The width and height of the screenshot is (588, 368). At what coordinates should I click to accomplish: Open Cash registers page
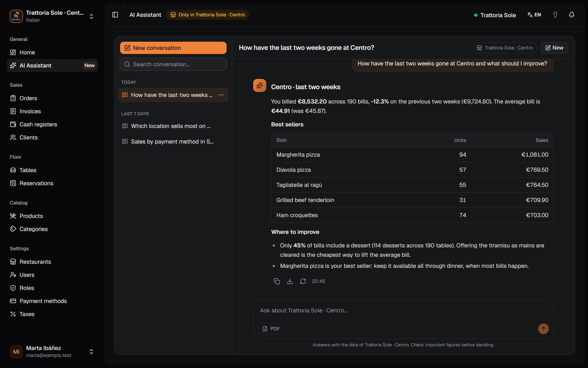click(52, 124)
